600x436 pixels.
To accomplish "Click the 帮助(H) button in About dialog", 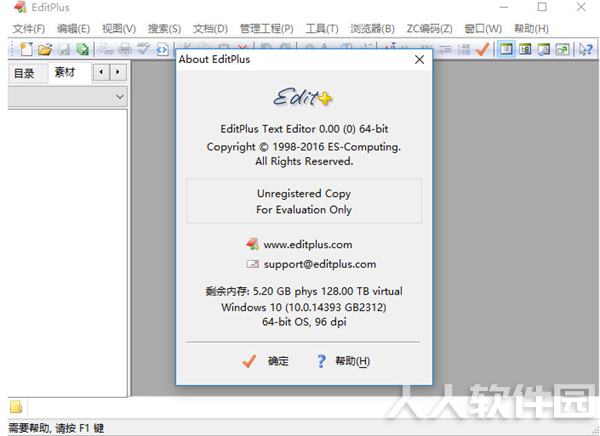I will click(343, 361).
